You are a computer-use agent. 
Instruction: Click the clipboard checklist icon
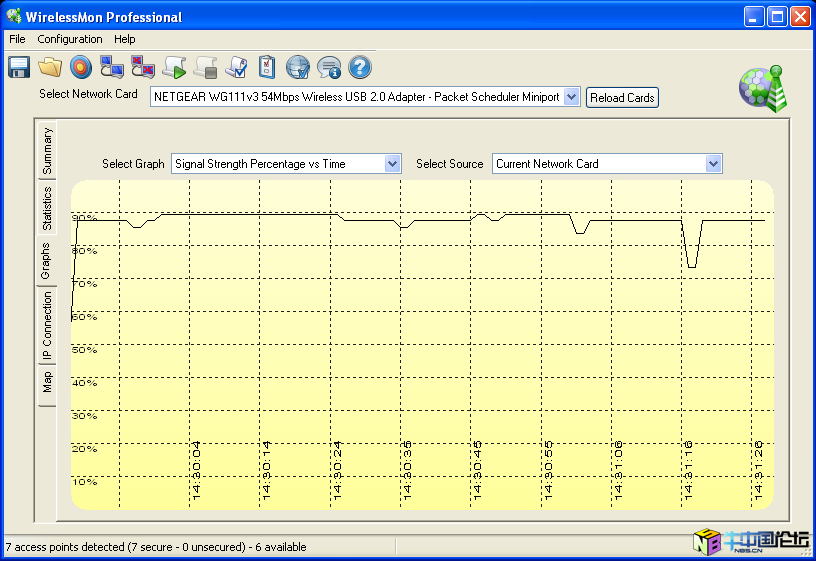(x=267, y=67)
